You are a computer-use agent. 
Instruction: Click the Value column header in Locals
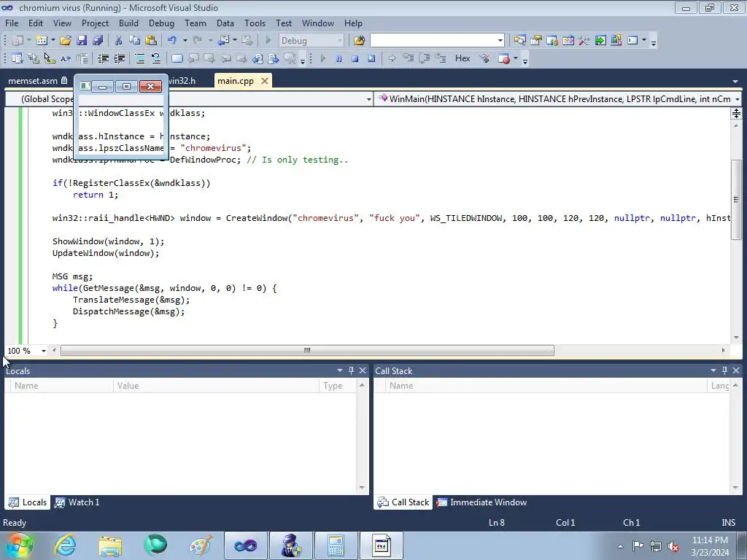[216, 386]
